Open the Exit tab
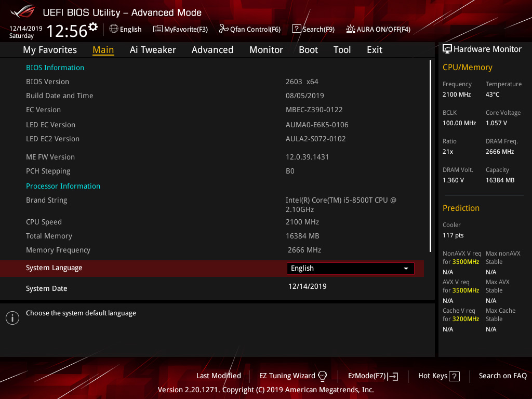532x399 pixels. coord(375,50)
